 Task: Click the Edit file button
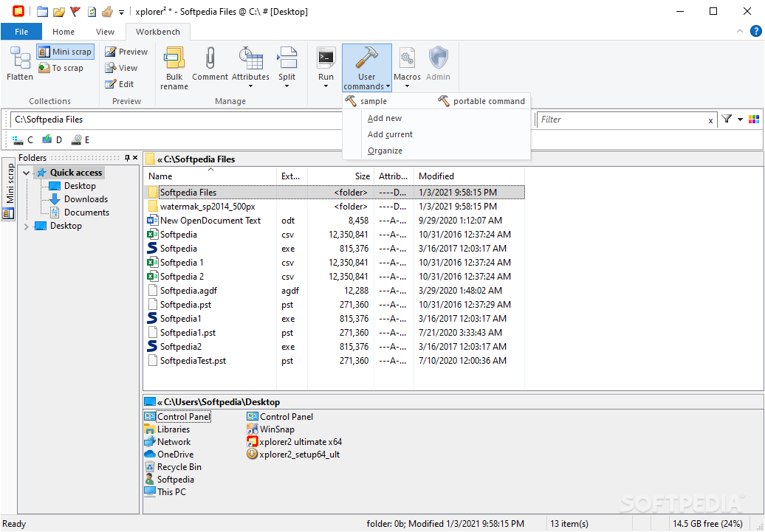tap(120, 84)
